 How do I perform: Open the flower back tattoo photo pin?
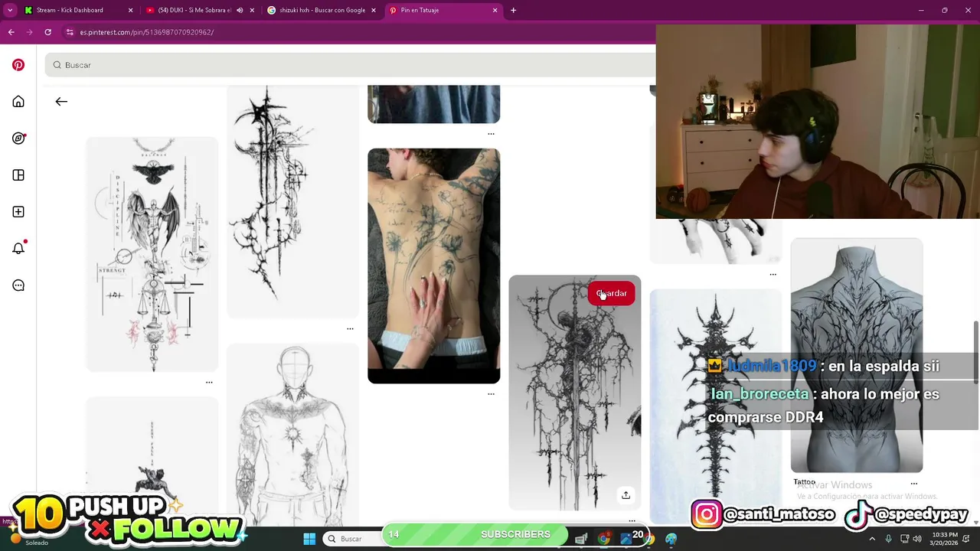tap(433, 266)
